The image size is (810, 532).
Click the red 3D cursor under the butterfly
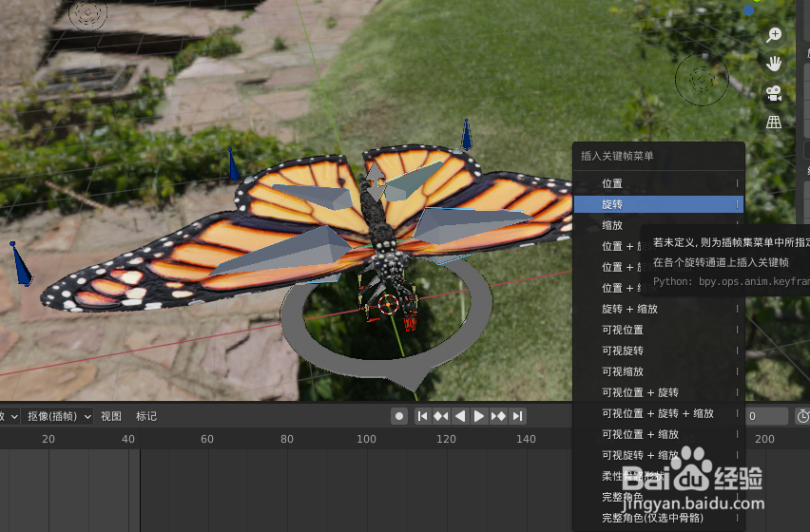pos(388,304)
